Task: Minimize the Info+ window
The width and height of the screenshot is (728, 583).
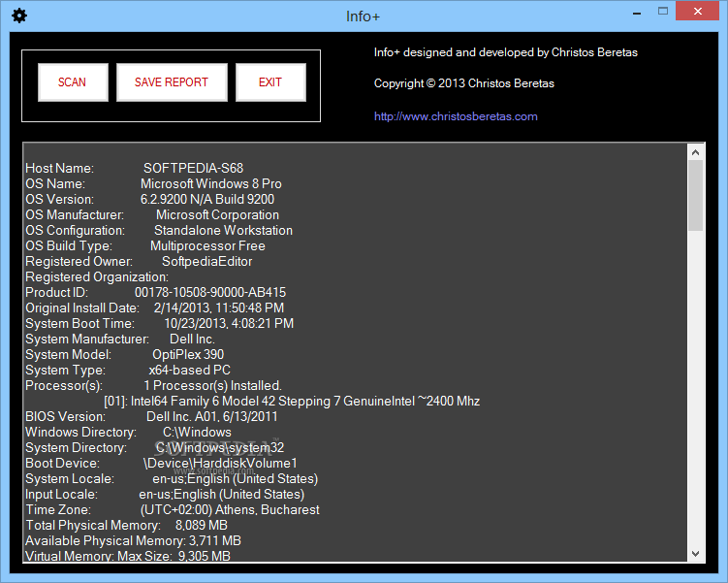Action: click(637, 13)
